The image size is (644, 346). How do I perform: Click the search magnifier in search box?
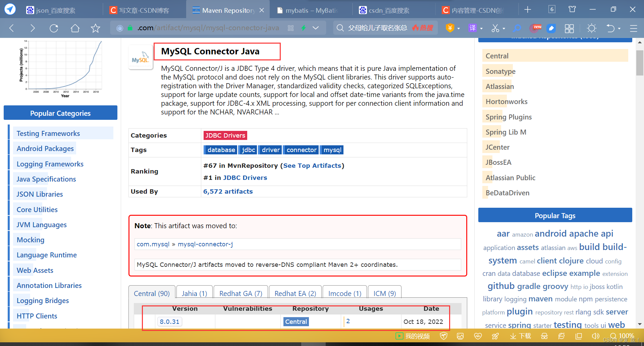pos(340,28)
